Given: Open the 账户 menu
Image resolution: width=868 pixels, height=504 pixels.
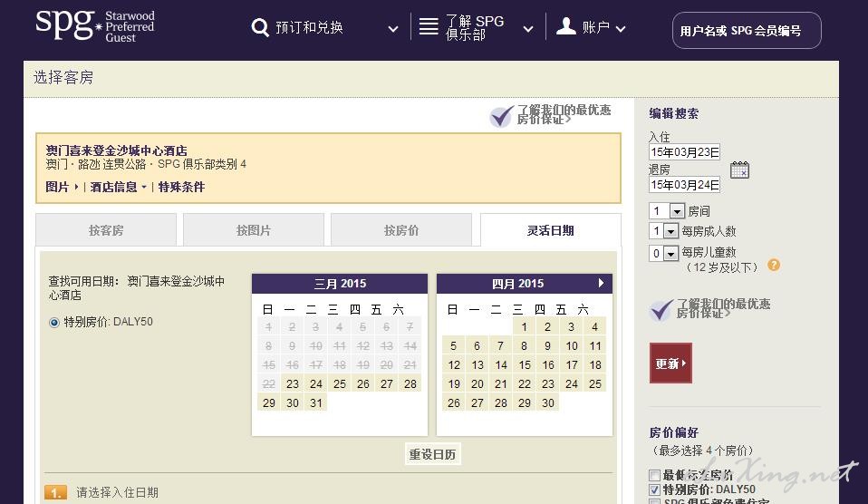Looking at the screenshot, I should point(595,27).
